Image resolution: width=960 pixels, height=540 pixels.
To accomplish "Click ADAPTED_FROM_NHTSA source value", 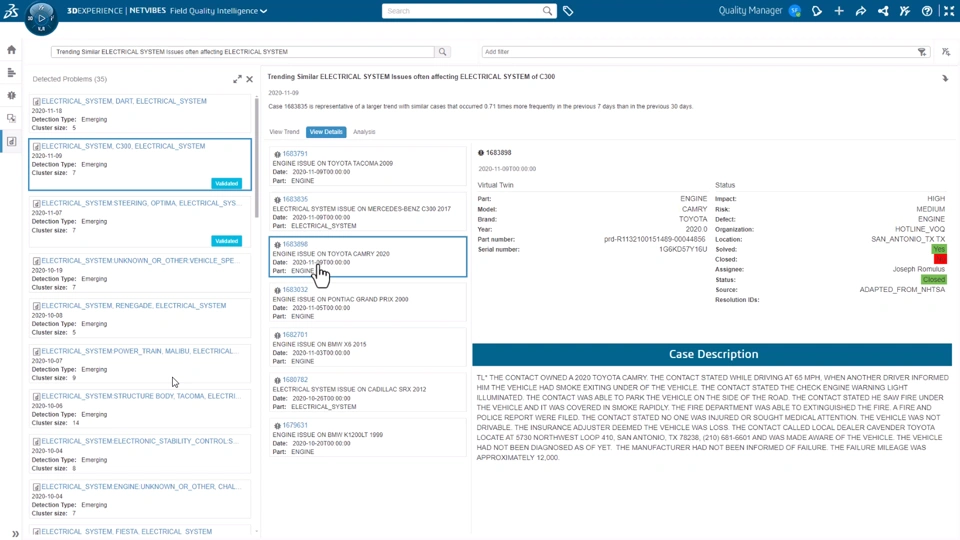I will pyautogui.click(x=902, y=290).
